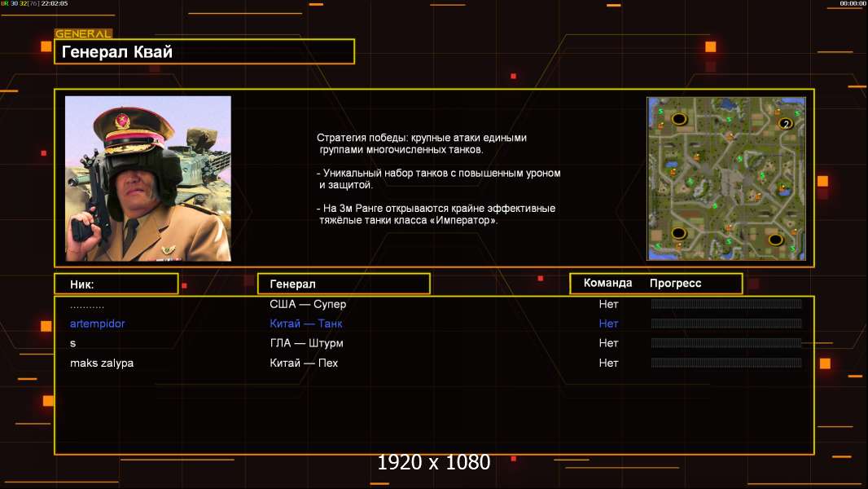Click the 'Ник:' column header
The height and width of the screenshot is (489, 868).
(116, 284)
